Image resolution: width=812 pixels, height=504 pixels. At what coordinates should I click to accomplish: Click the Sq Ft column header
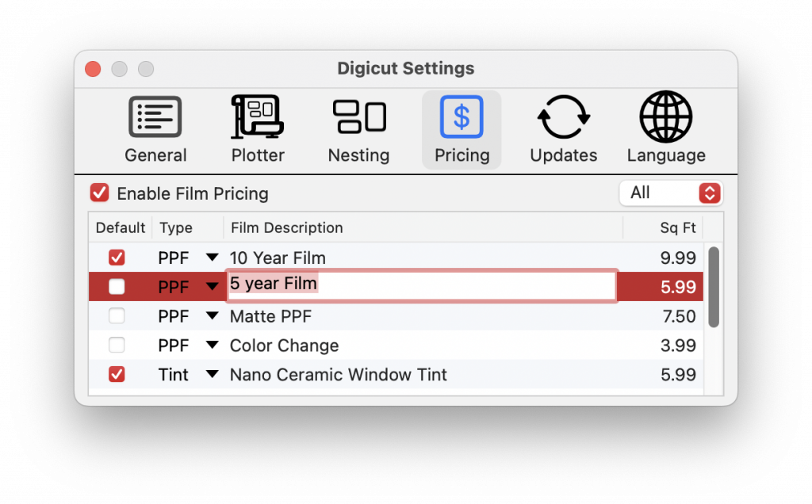pos(677,228)
